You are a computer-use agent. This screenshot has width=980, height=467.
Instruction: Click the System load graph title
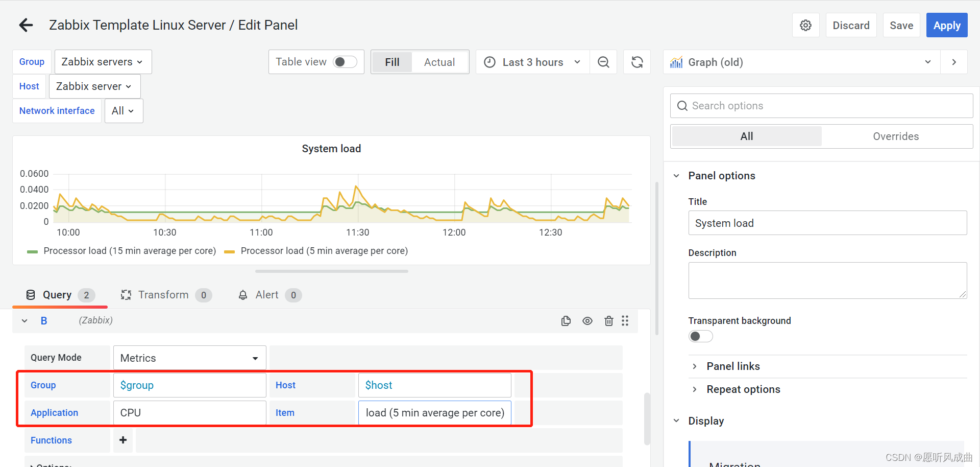(x=331, y=149)
